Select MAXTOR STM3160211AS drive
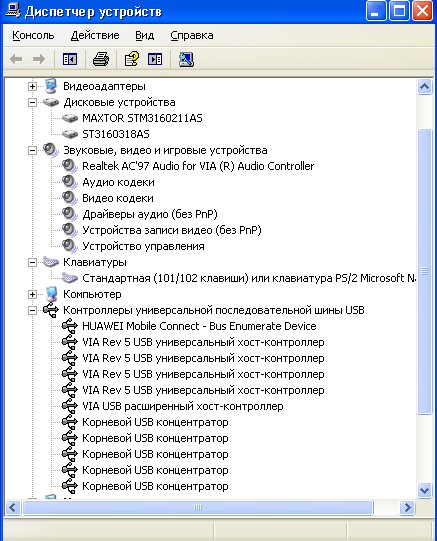 pyautogui.click(x=142, y=118)
